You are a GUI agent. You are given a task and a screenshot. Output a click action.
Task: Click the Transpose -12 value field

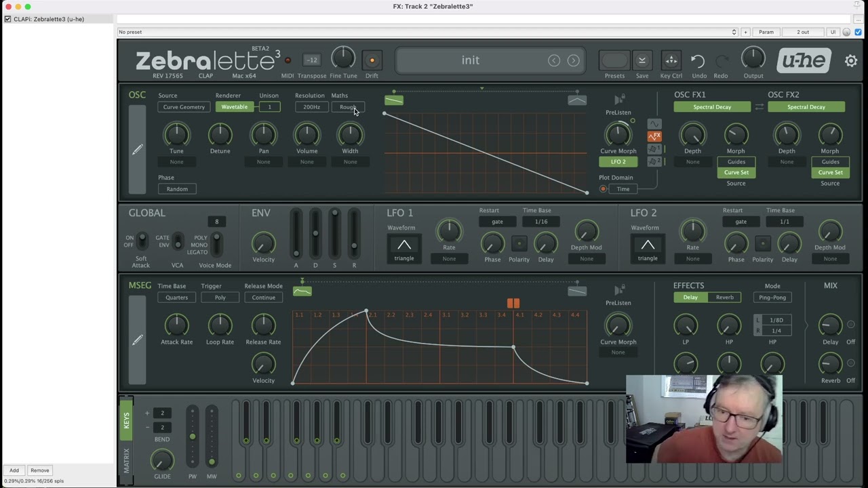click(311, 60)
